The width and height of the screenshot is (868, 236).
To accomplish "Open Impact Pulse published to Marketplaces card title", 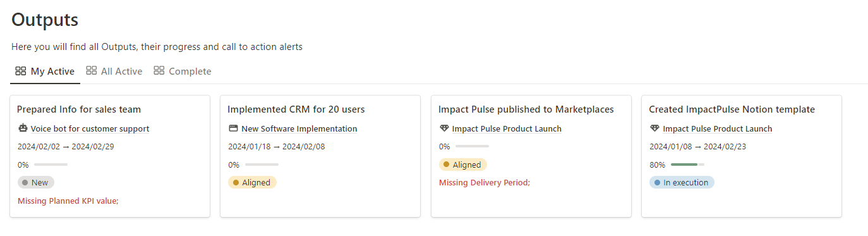I will coord(526,109).
